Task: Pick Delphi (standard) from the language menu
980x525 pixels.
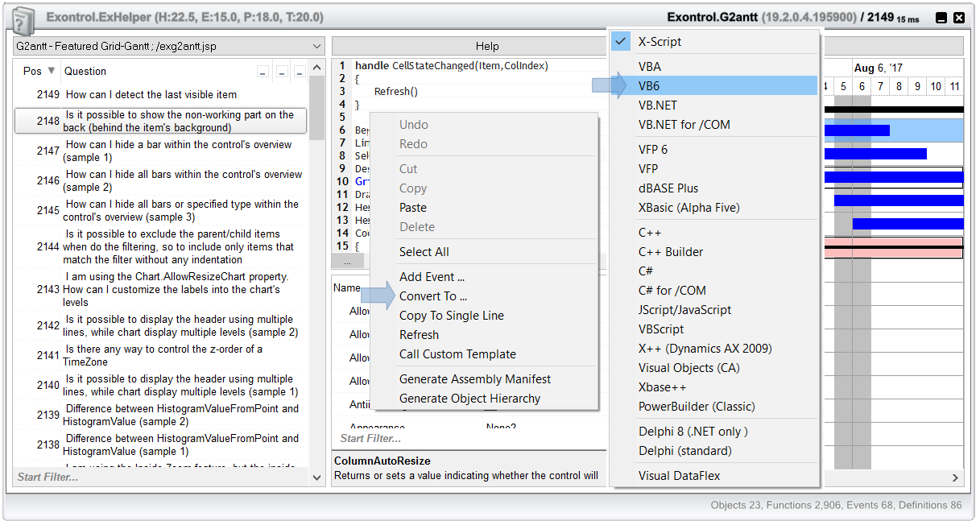Action: tap(684, 451)
